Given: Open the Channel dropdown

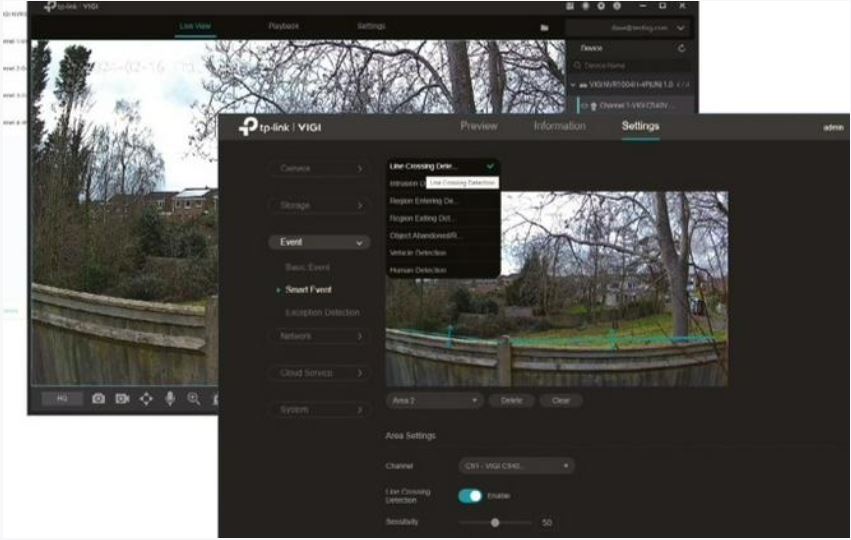Looking at the screenshot, I should [517, 466].
